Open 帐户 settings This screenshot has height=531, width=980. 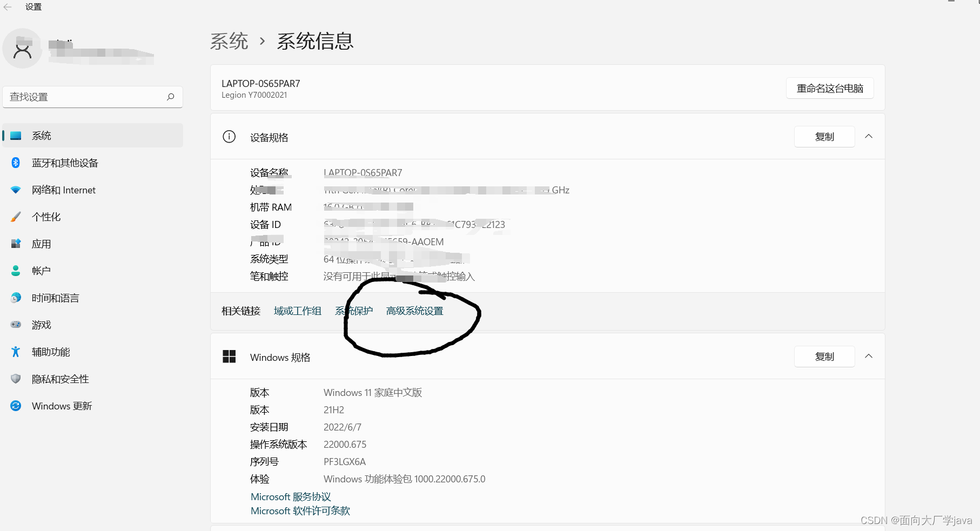[x=93, y=271]
